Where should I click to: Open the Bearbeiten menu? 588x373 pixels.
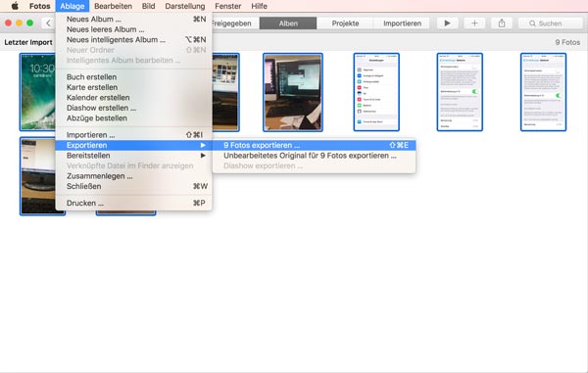click(113, 6)
